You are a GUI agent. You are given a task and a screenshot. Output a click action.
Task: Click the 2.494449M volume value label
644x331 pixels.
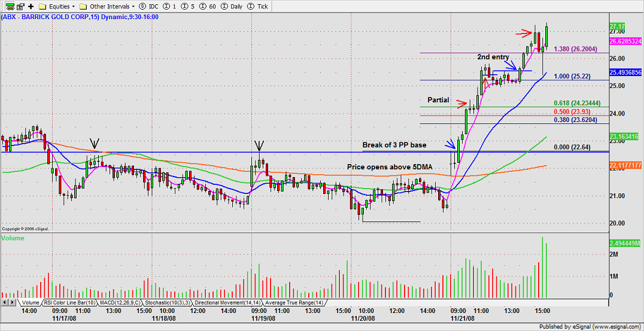625,244
